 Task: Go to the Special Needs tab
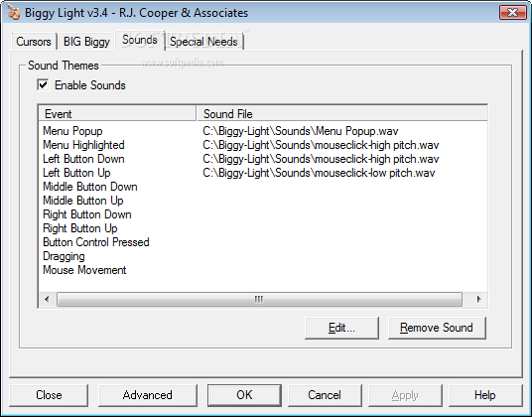[203, 42]
